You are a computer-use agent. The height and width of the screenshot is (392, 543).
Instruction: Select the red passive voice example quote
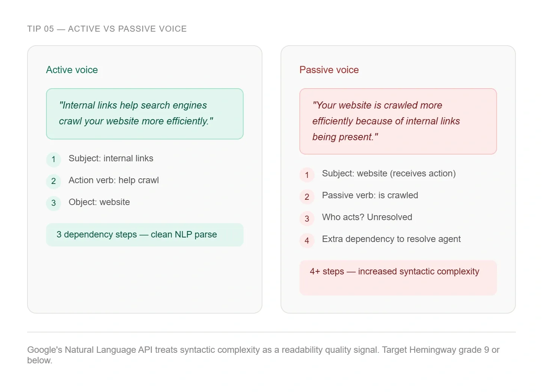[398, 121]
